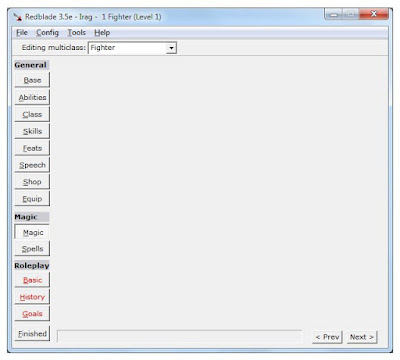Close the Redblade window
This screenshot has height=360, width=400.
tap(374, 14)
